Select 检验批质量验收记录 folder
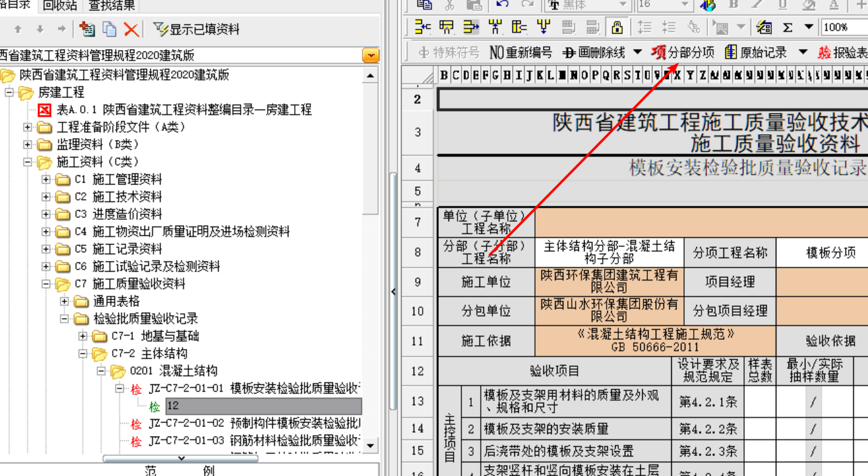The width and height of the screenshot is (868, 476). click(145, 319)
